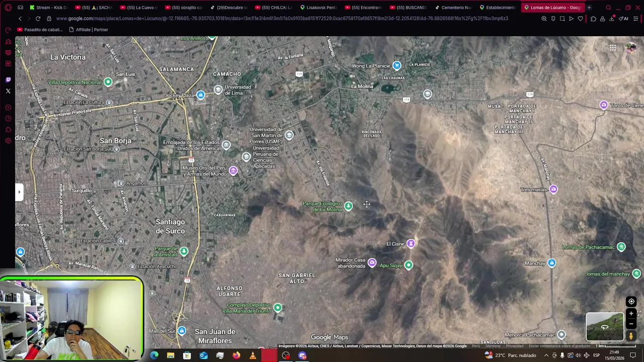The width and height of the screenshot is (644, 362).
Task: Open the Villa Deportiva Nacional marker
Action: click(108, 82)
